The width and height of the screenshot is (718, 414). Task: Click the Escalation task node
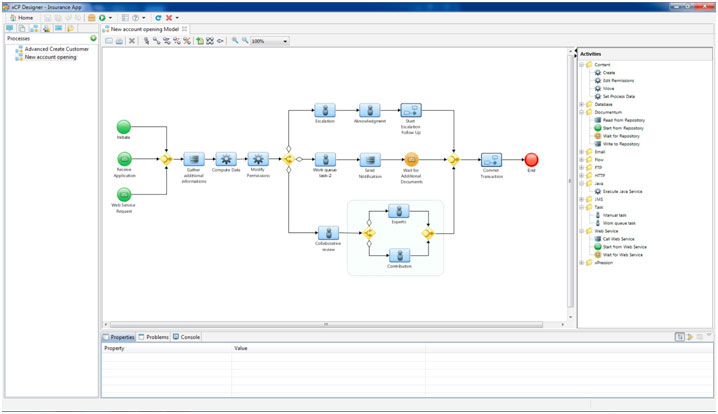tap(324, 110)
